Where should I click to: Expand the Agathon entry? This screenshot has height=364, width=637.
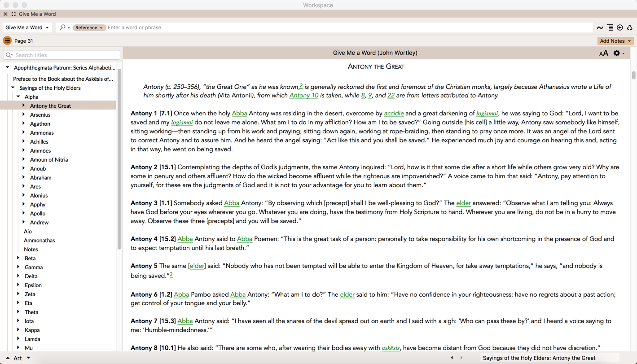point(23,123)
